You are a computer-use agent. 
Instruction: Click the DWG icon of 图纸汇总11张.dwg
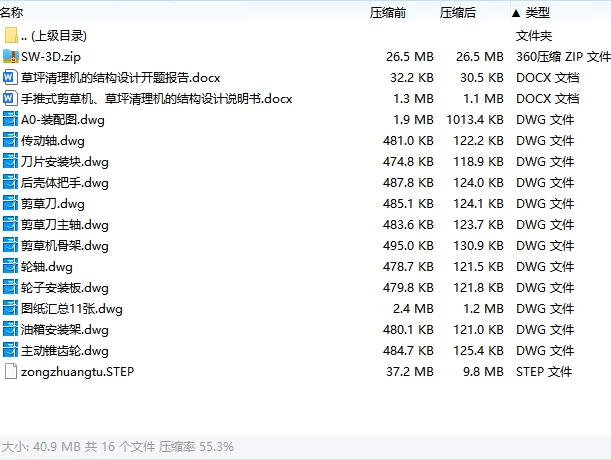click(10, 308)
